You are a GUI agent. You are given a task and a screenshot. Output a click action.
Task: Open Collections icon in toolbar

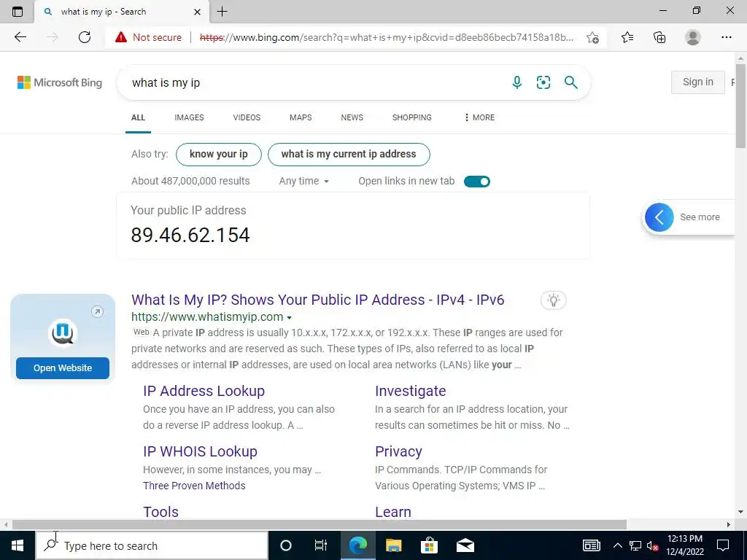[x=659, y=37]
